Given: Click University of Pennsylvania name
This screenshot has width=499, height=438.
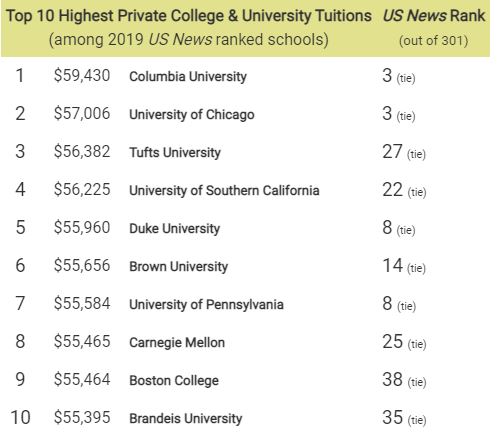Looking at the screenshot, I should click(206, 305).
